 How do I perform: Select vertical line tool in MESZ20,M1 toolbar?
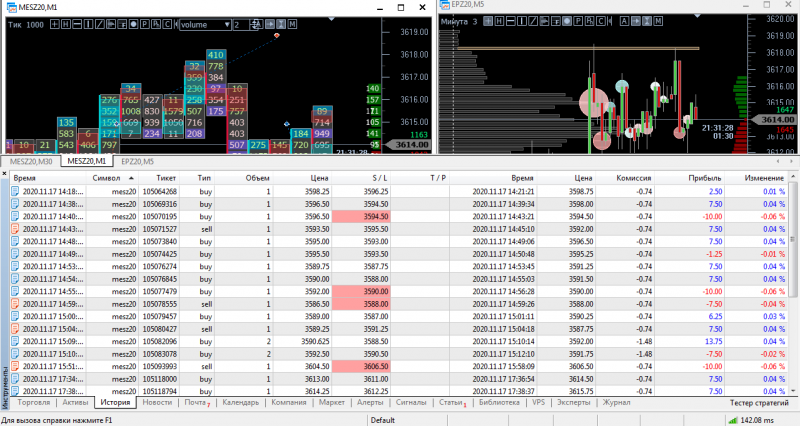(89, 24)
